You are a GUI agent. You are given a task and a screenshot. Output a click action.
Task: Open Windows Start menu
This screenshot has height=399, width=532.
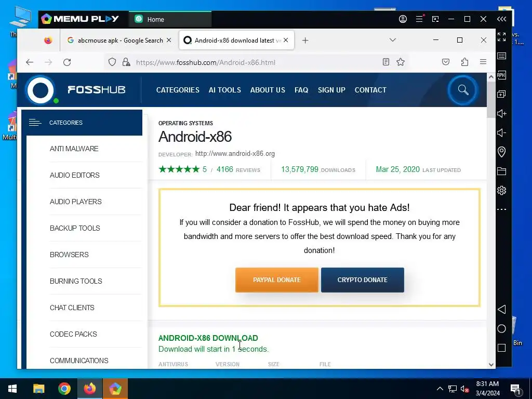click(x=12, y=389)
